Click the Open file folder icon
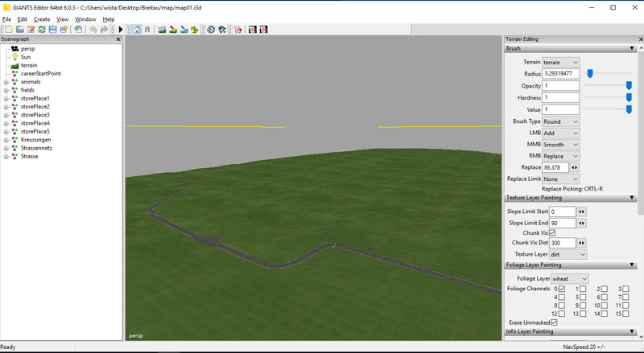This screenshot has height=353, width=644. (x=19, y=30)
